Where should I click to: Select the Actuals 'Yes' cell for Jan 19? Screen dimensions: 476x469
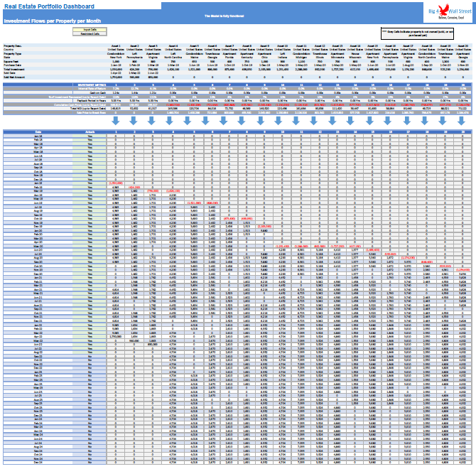coord(90,183)
